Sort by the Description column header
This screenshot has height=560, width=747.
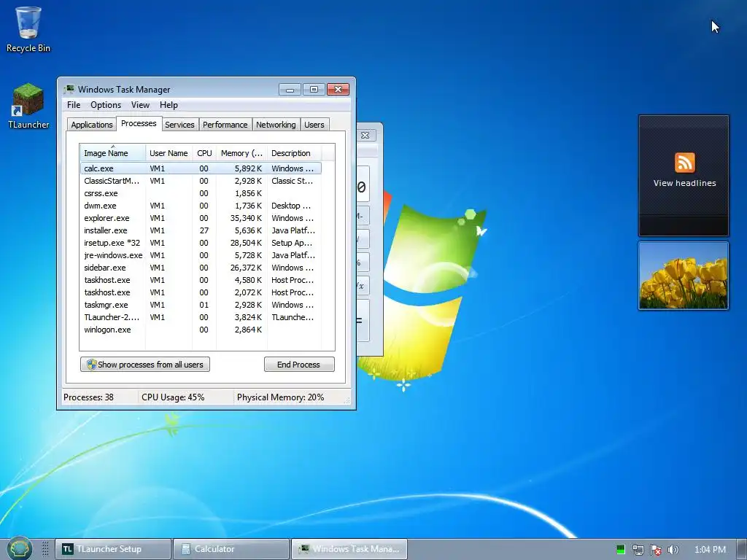tap(295, 153)
